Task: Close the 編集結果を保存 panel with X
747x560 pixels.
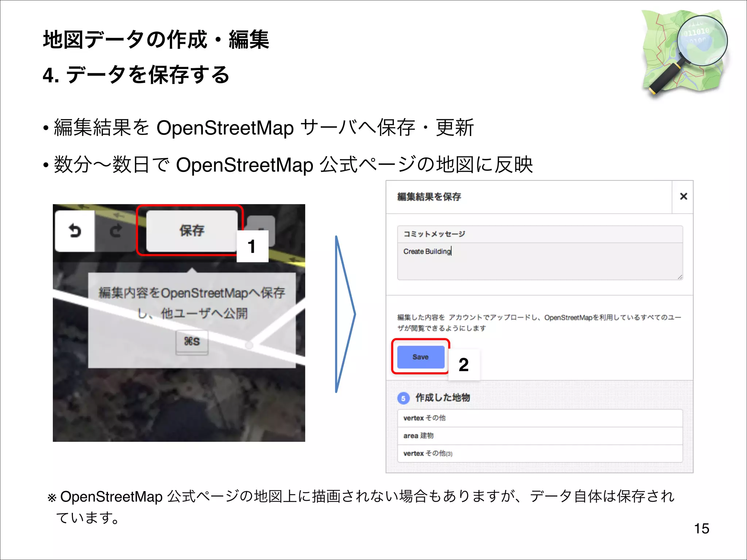Action: pyautogui.click(x=683, y=197)
